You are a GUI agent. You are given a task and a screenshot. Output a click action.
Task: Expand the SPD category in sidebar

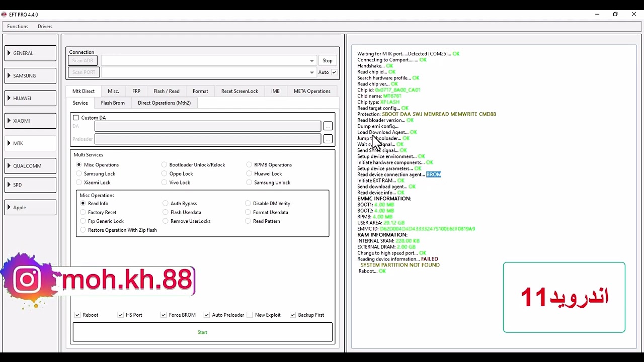pos(30,185)
